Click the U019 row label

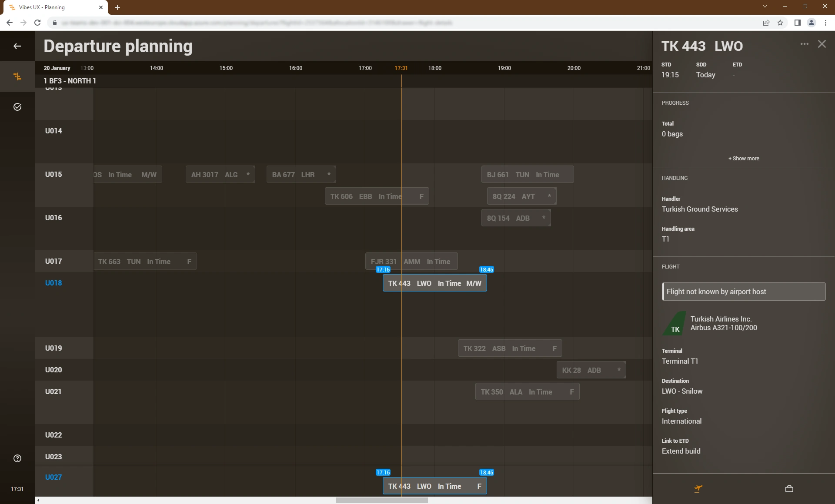pos(53,348)
